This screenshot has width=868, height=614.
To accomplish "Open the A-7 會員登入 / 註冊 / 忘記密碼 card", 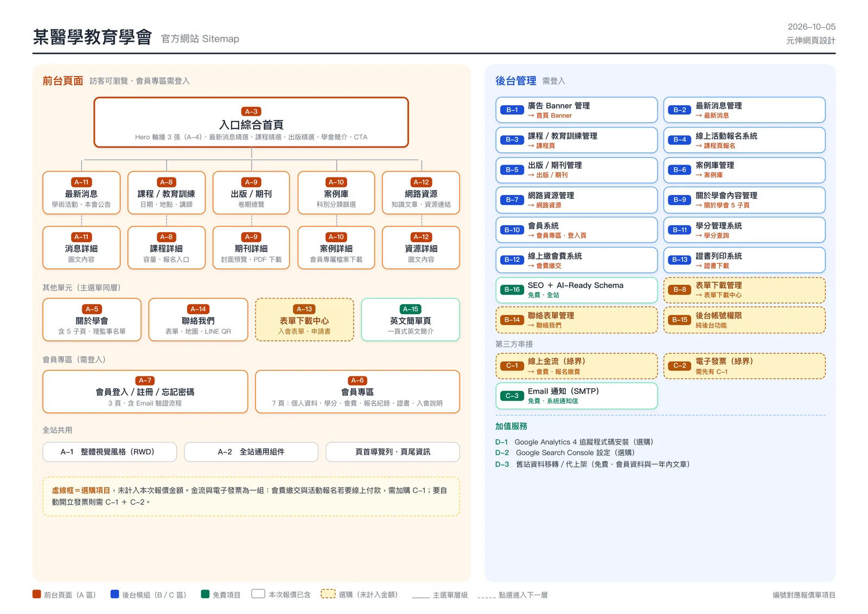I will tap(145, 391).
